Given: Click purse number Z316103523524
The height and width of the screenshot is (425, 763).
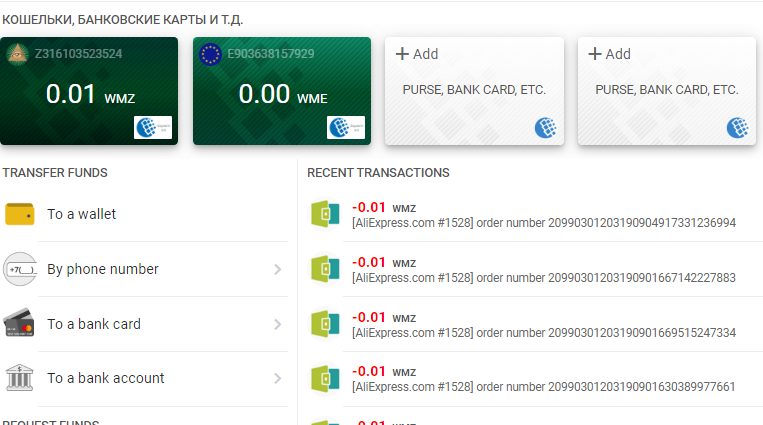Looking at the screenshot, I should (78, 54).
